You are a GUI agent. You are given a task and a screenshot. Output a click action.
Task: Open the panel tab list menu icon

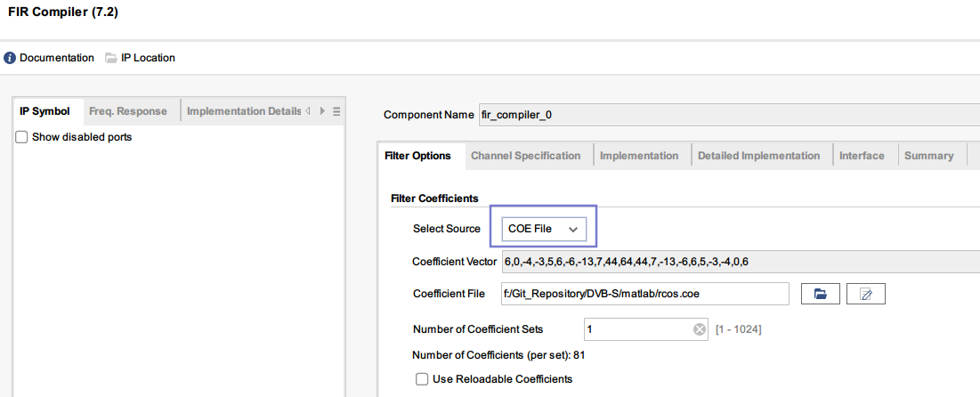tap(336, 111)
